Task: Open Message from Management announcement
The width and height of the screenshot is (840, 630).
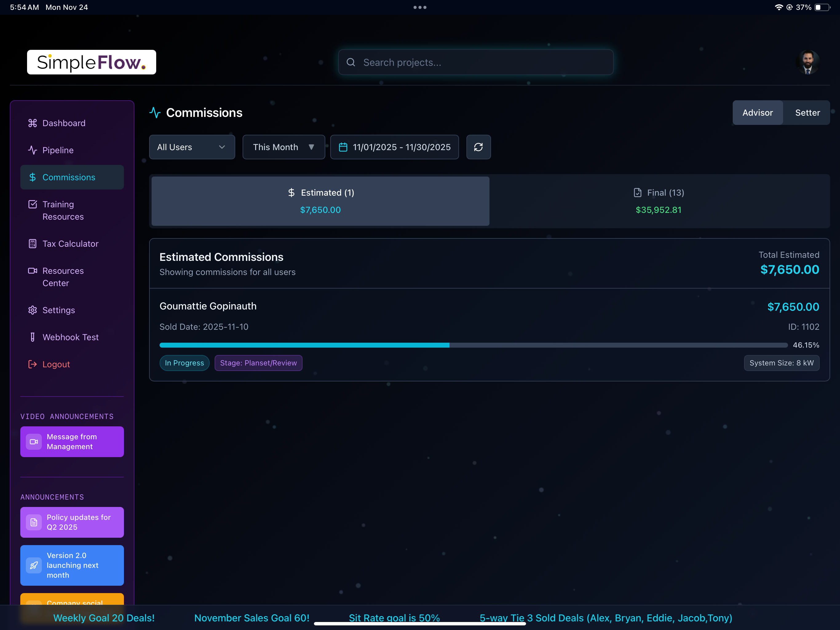Action: pyautogui.click(x=72, y=441)
